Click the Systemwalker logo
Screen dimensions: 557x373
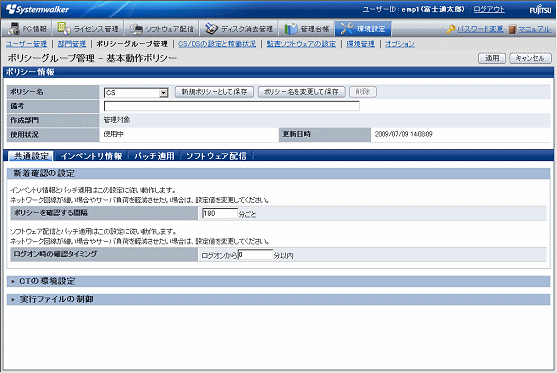coord(37,9)
